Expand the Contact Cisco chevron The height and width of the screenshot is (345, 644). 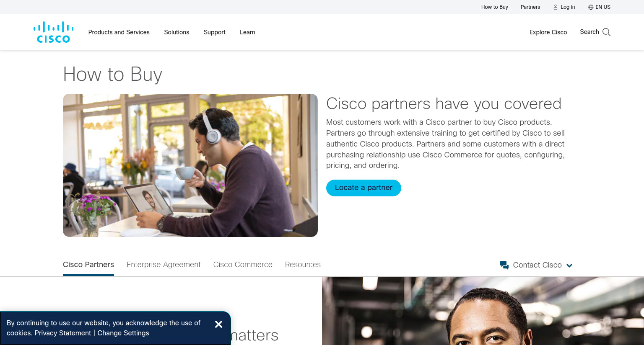(x=569, y=265)
